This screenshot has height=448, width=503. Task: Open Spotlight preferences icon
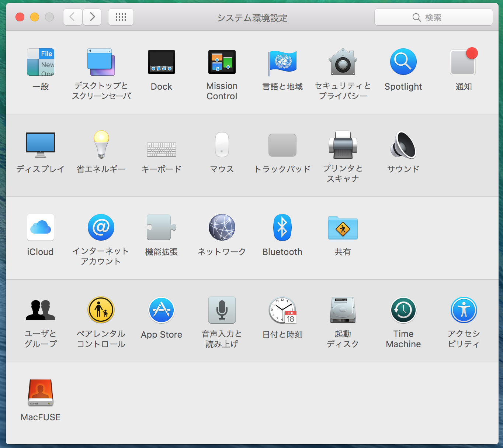(x=403, y=62)
